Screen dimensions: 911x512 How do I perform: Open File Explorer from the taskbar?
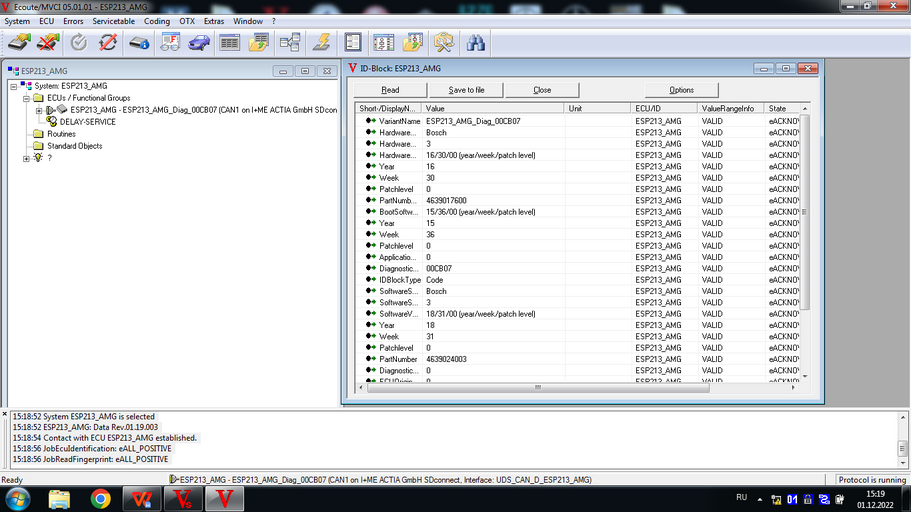tap(59, 499)
